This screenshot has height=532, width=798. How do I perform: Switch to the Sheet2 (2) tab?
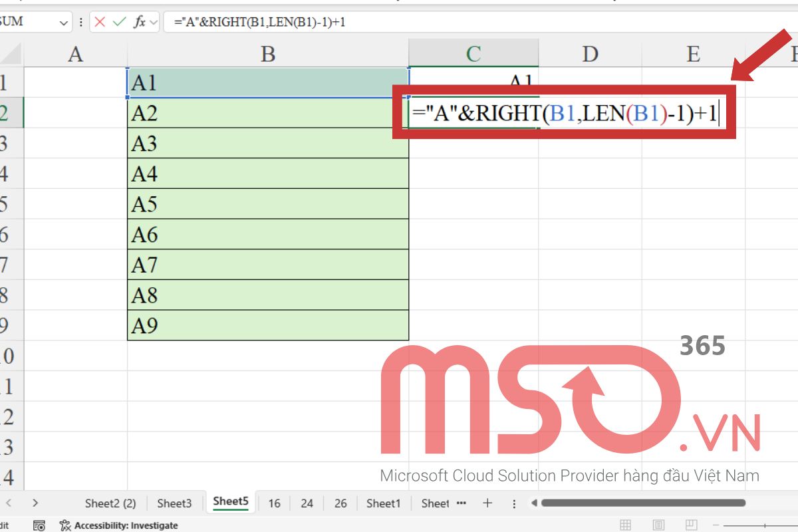(110, 503)
